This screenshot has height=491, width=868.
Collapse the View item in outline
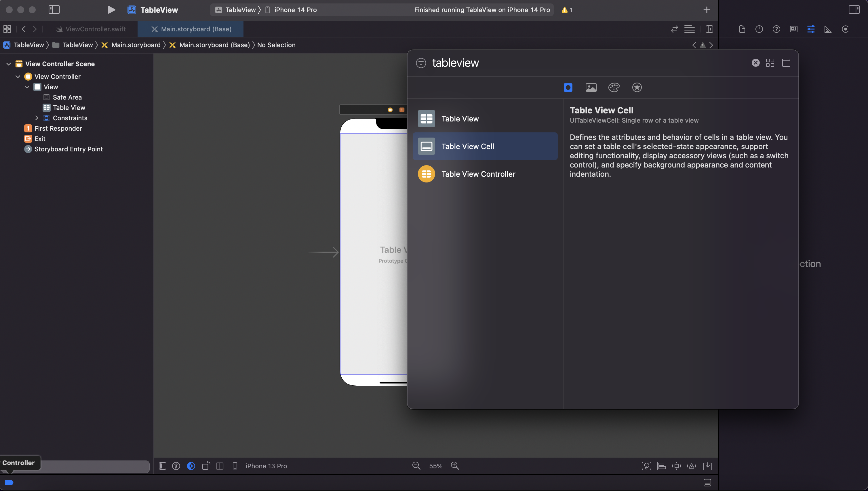[x=27, y=87]
